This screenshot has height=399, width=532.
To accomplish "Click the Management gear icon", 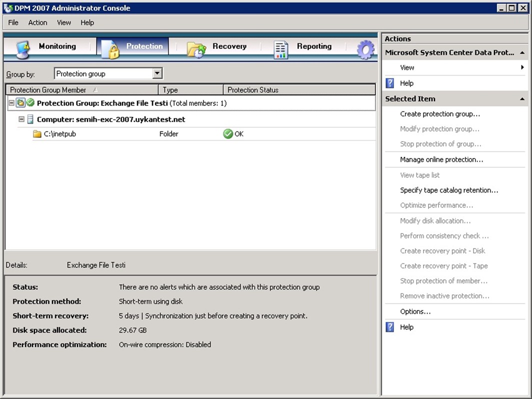I will pos(365,49).
